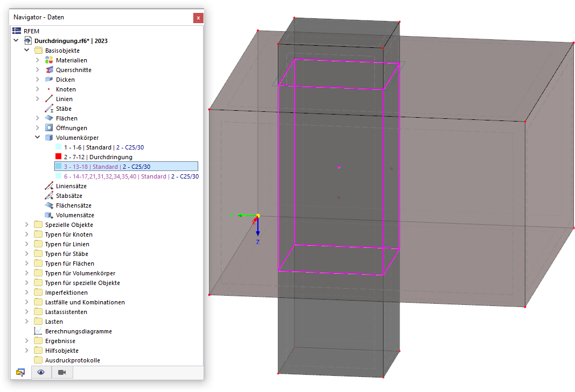The image size is (575, 392).
Task: Collapse the Durchdringung.rf6 model node
Action: [16, 40]
